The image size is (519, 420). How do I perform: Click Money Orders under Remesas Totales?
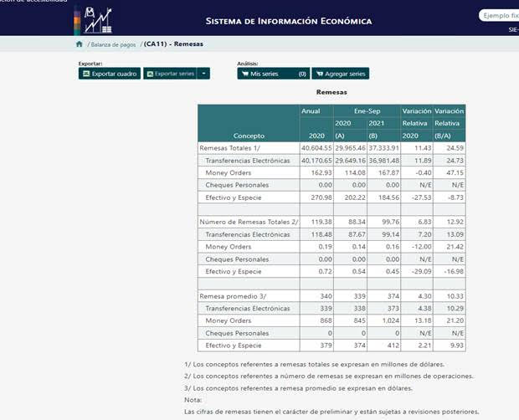(227, 172)
